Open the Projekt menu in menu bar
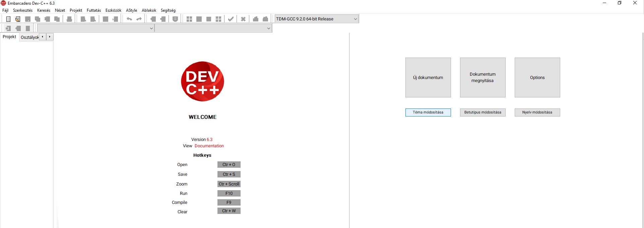The height and width of the screenshot is (228, 644). [x=76, y=10]
